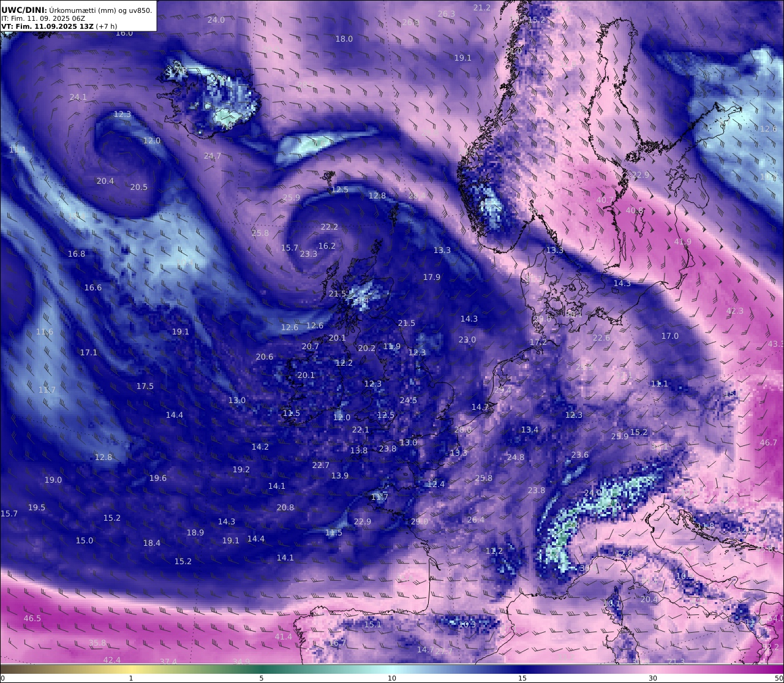Image resolution: width=784 pixels, height=683 pixels.
Task: Click the 20.6 value west of Ireland
Action: (265, 357)
